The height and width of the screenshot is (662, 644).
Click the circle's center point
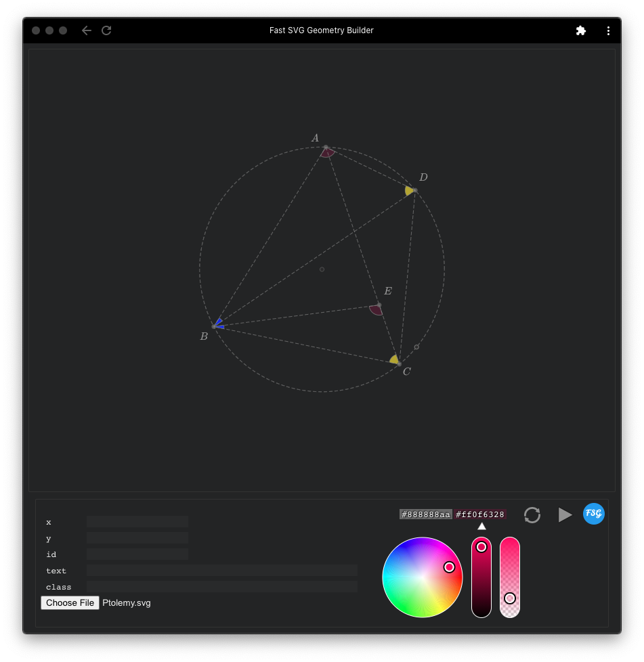point(322,269)
